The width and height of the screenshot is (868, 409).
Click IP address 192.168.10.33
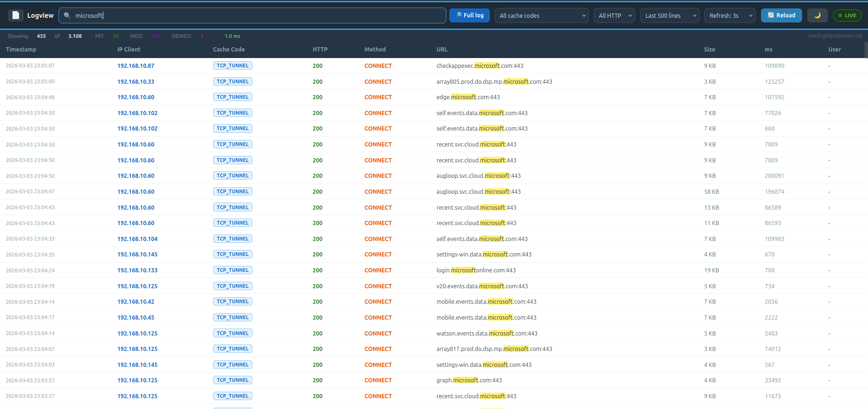(136, 82)
